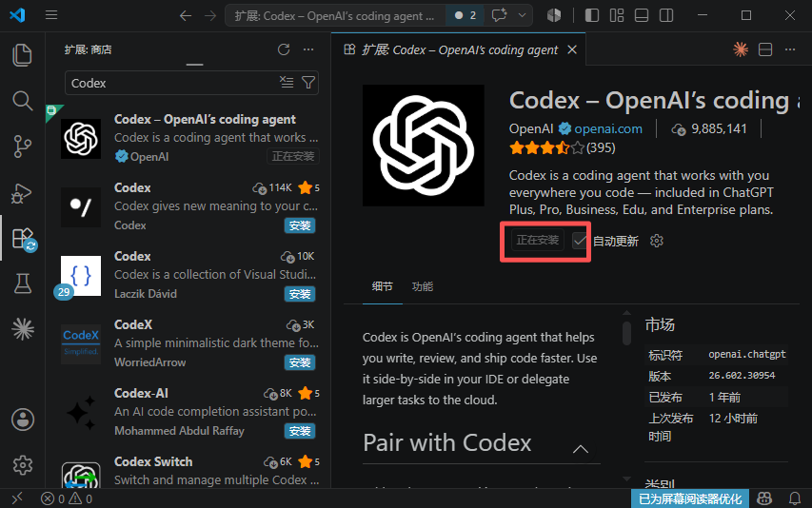Image resolution: width=812 pixels, height=508 pixels.
Task: Open the Search view in activity bar
Action: tap(22, 100)
